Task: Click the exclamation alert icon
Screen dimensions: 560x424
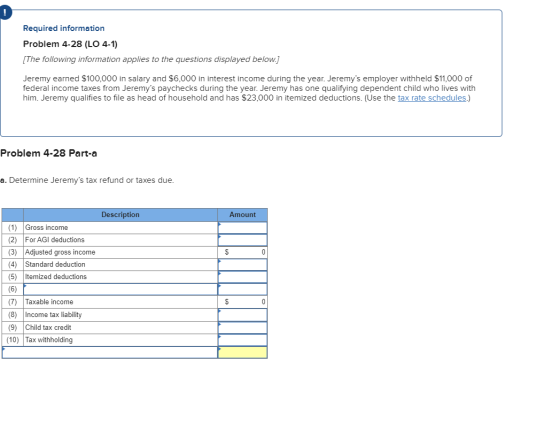Action: tap(5, 13)
